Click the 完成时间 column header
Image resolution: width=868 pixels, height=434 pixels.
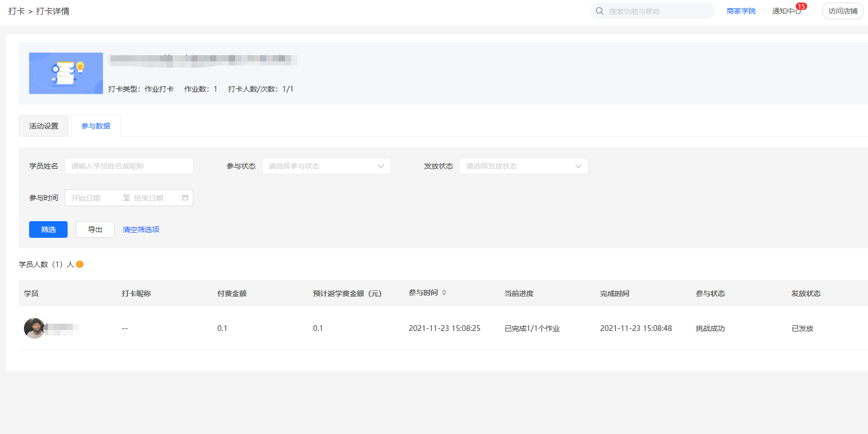615,293
